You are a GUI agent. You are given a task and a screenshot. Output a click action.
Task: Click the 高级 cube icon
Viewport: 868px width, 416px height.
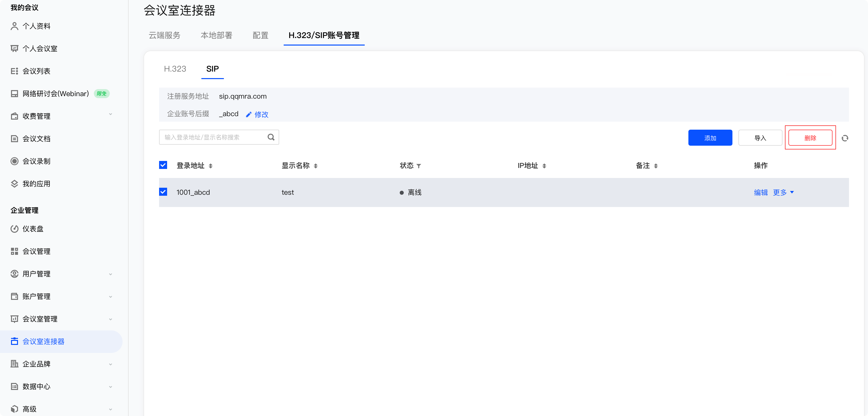(x=14, y=409)
